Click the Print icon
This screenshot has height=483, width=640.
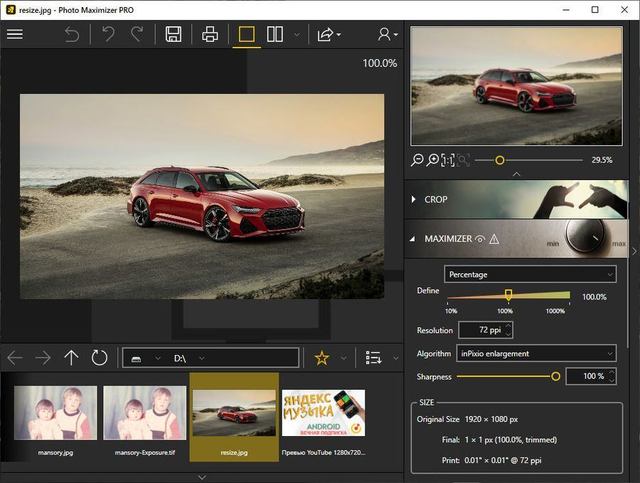tap(210, 34)
